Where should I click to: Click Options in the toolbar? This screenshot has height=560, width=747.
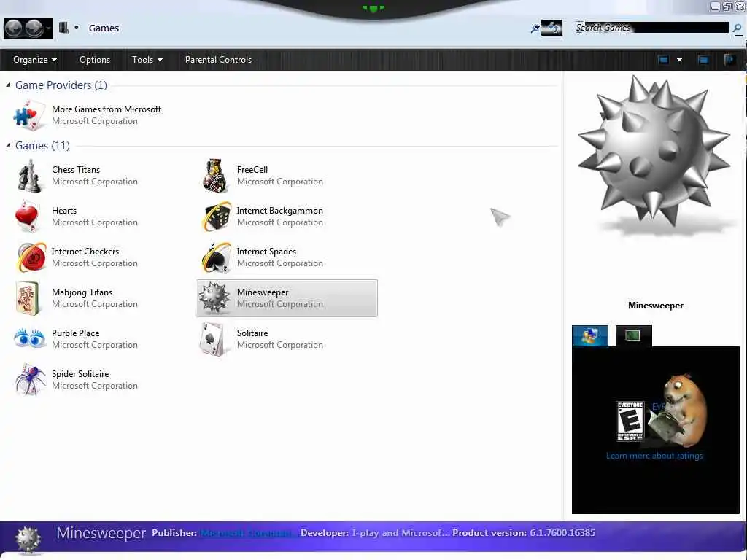coord(95,60)
